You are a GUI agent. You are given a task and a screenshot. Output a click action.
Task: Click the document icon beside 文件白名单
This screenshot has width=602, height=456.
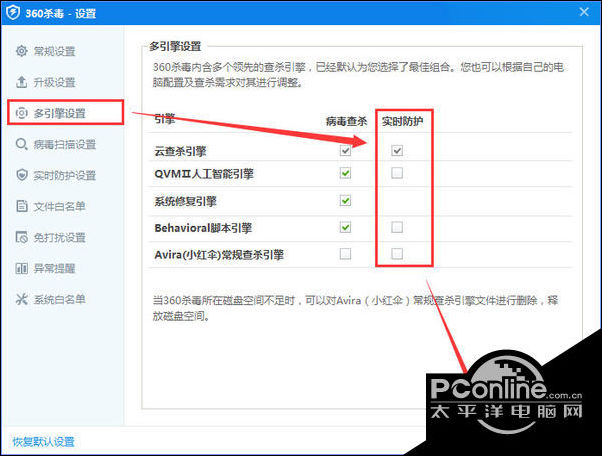pos(22,206)
